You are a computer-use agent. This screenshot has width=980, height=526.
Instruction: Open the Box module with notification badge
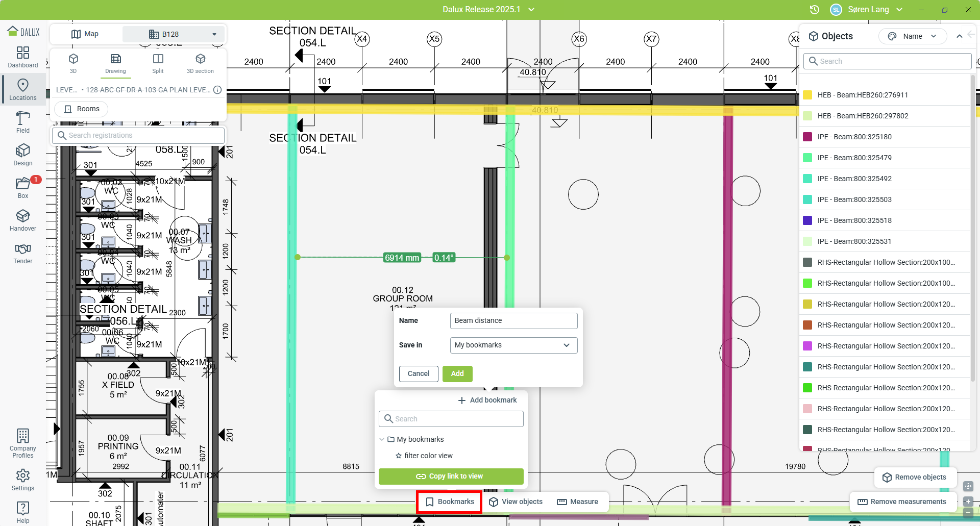(23, 188)
